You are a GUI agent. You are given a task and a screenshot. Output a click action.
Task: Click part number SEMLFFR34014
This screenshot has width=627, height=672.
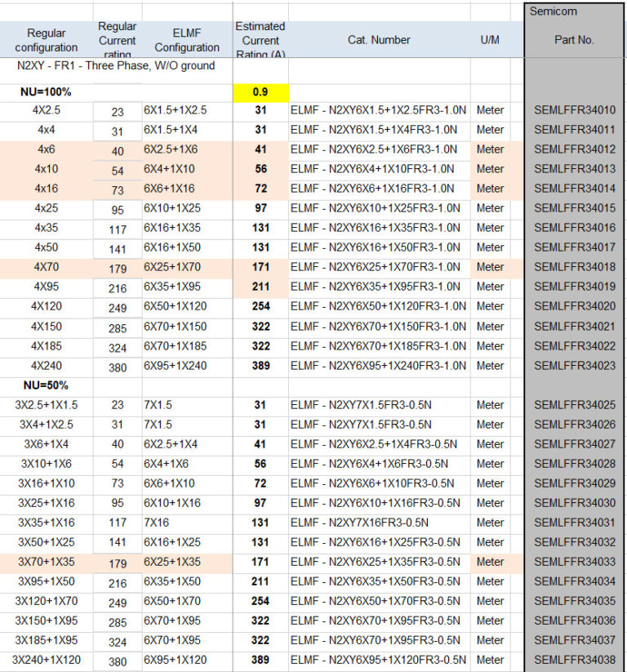click(574, 189)
